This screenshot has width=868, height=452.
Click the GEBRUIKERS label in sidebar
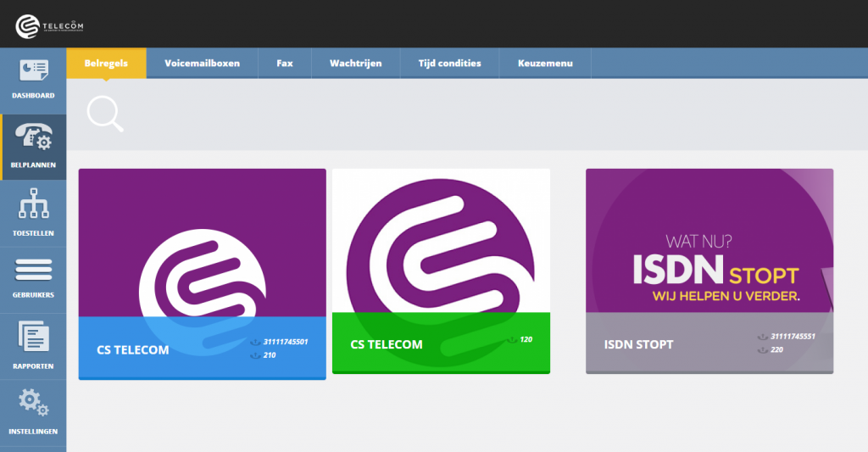33,295
